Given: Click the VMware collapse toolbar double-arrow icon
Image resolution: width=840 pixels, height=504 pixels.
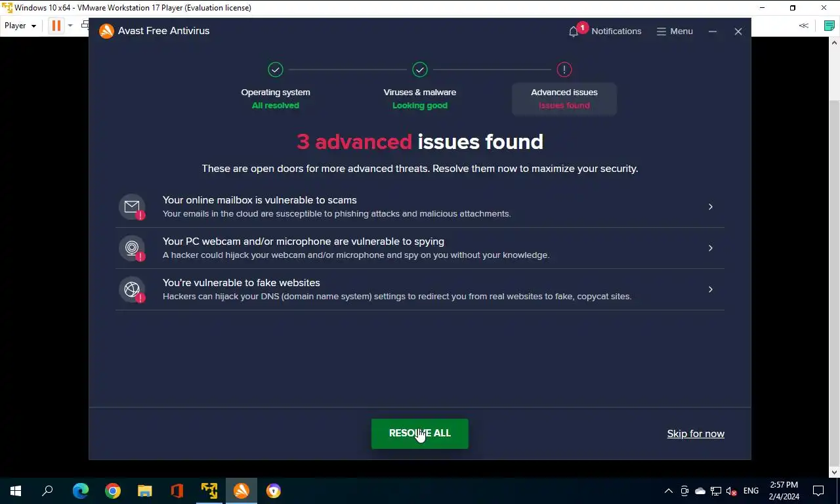Looking at the screenshot, I should 803,26.
